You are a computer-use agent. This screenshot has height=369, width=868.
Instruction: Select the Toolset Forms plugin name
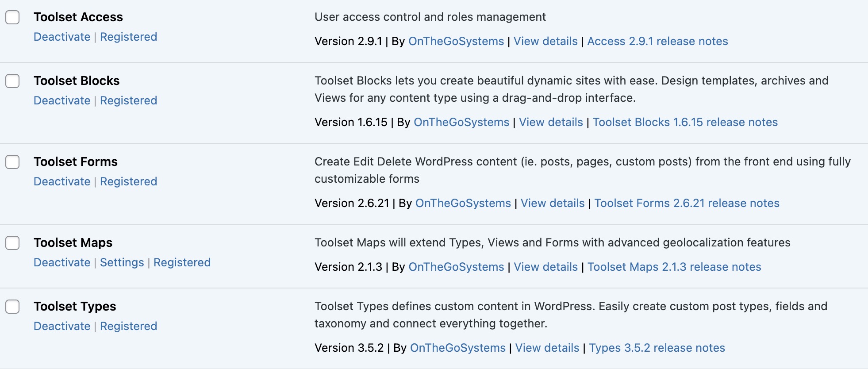(76, 161)
